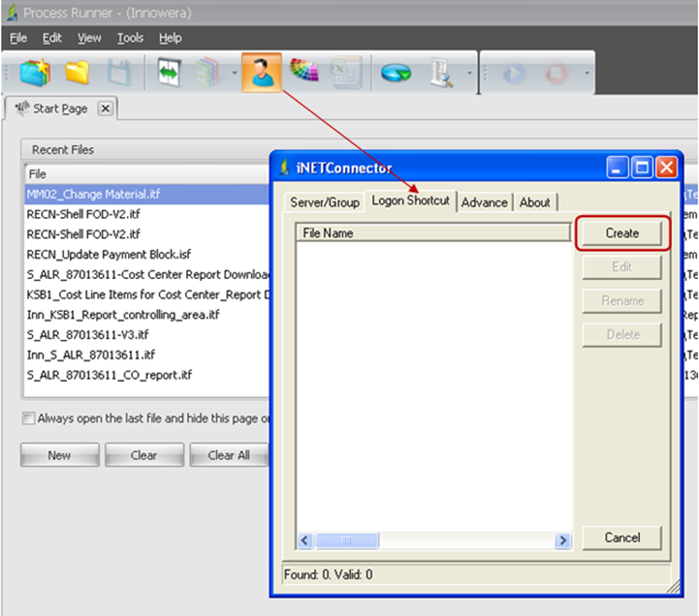Toggle 'Always open the last file' checkbox
The height and width of the screenshot is (616, 699).
(28, 418)
